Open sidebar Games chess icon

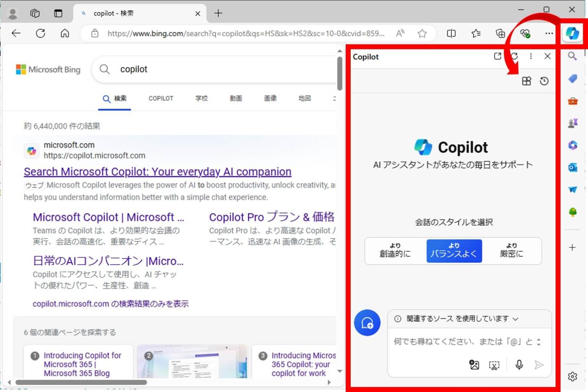click(572, 123)
